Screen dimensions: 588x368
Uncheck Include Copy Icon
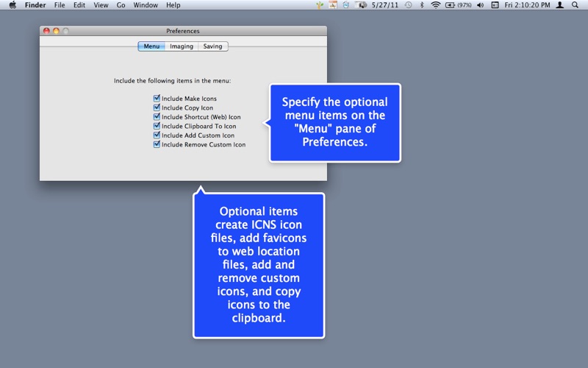point(157,107)
